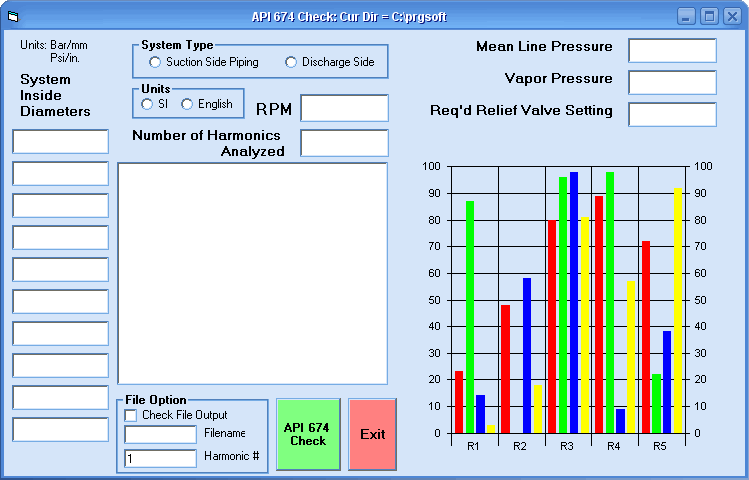Click the Harmonic # field showing 1

160,459
